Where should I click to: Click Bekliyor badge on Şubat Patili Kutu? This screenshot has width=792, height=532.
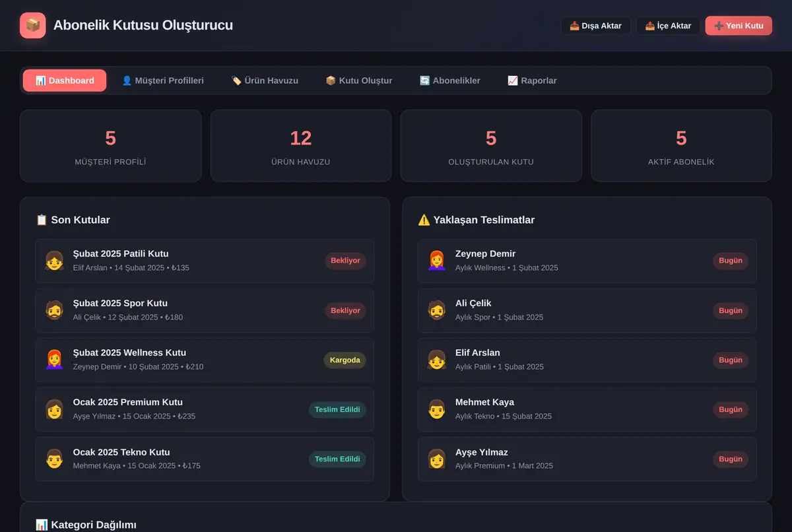tap(345, 261)
